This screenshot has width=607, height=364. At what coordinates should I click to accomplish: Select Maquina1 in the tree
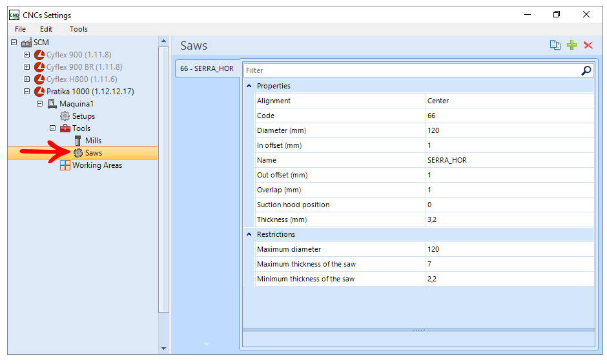click(76, 104)
